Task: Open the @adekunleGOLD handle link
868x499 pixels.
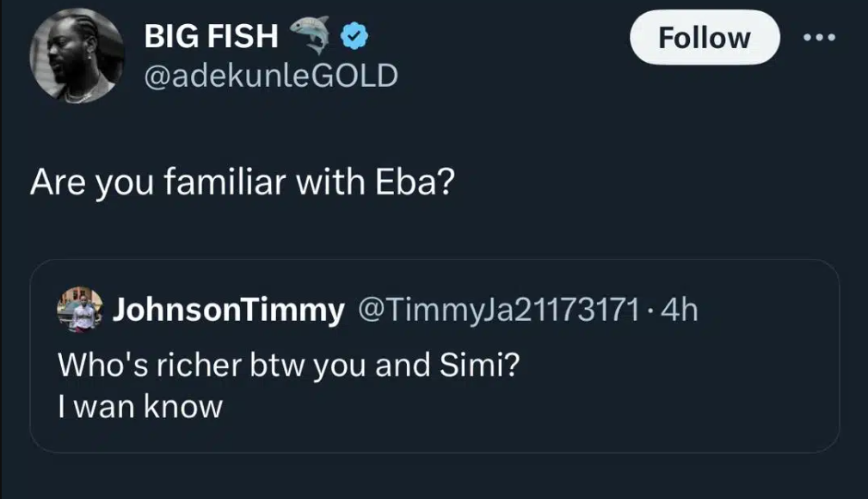Action: [x=271, y=77]
